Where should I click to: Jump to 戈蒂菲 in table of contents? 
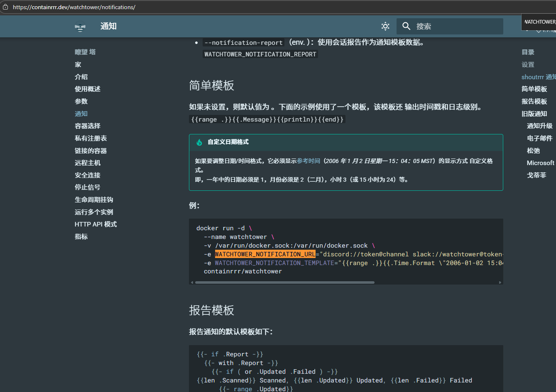536,175
